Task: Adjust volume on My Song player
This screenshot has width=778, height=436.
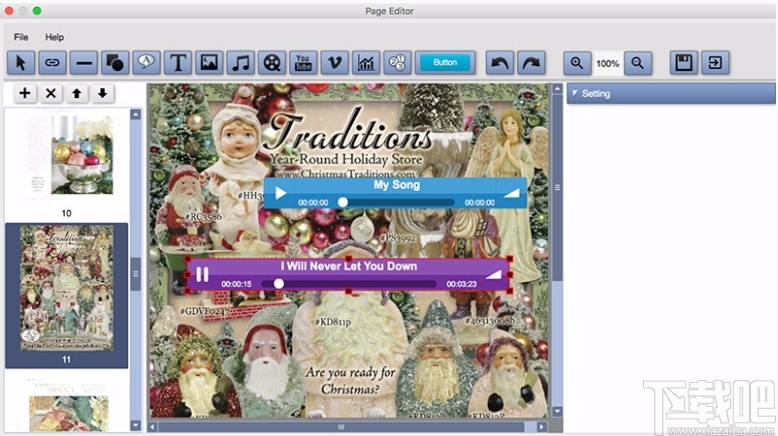Action: coord(512,193)
